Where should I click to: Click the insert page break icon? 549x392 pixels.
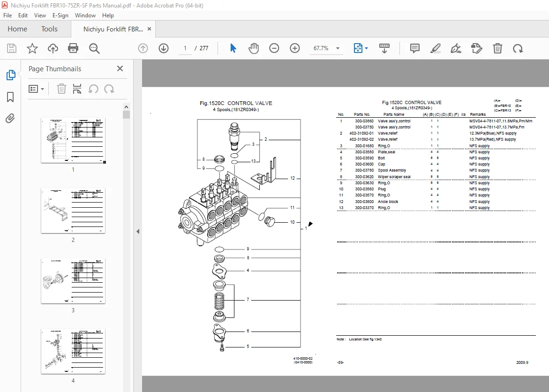(x=77, y=89)
